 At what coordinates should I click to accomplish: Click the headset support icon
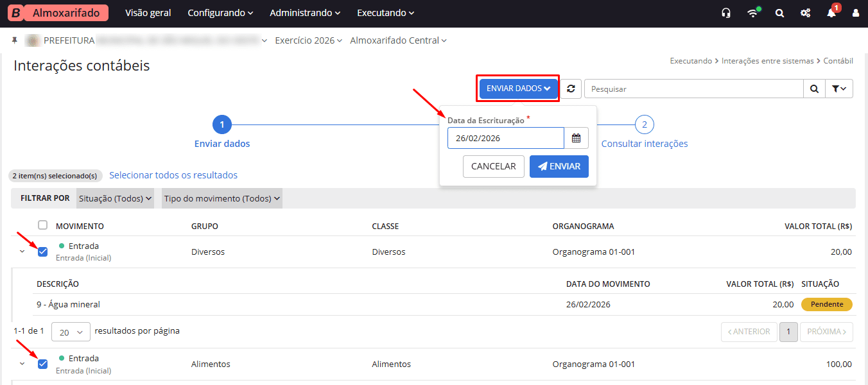point(726,13)
